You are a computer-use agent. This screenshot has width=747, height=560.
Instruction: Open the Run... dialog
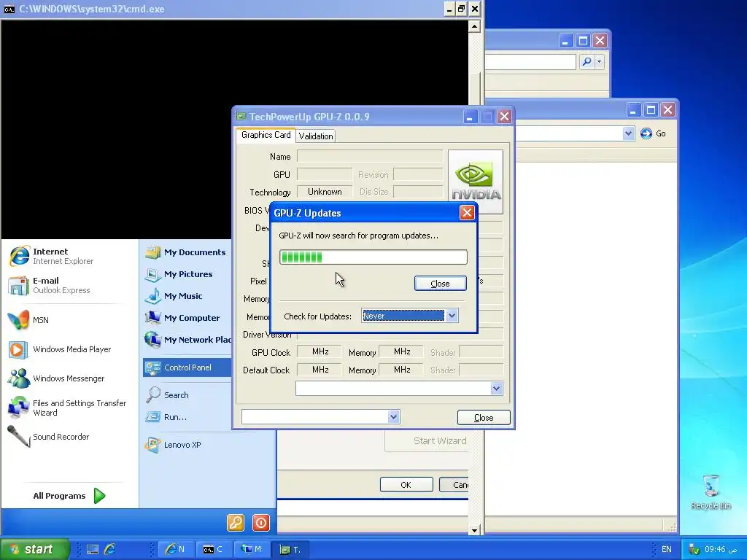(166, 416)
